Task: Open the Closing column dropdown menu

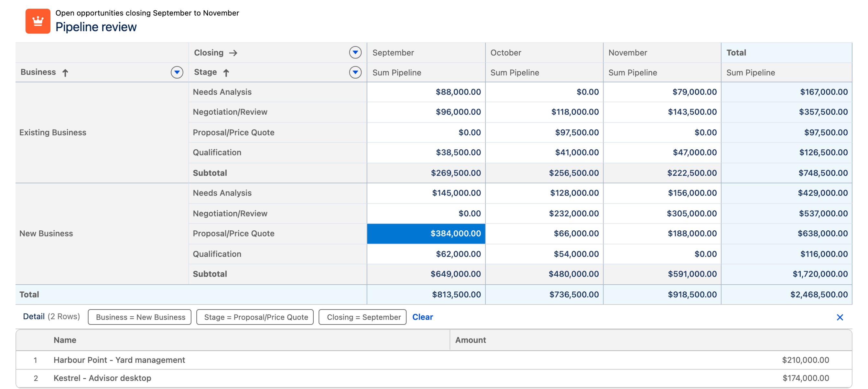Action: click(x=355, y=52)
